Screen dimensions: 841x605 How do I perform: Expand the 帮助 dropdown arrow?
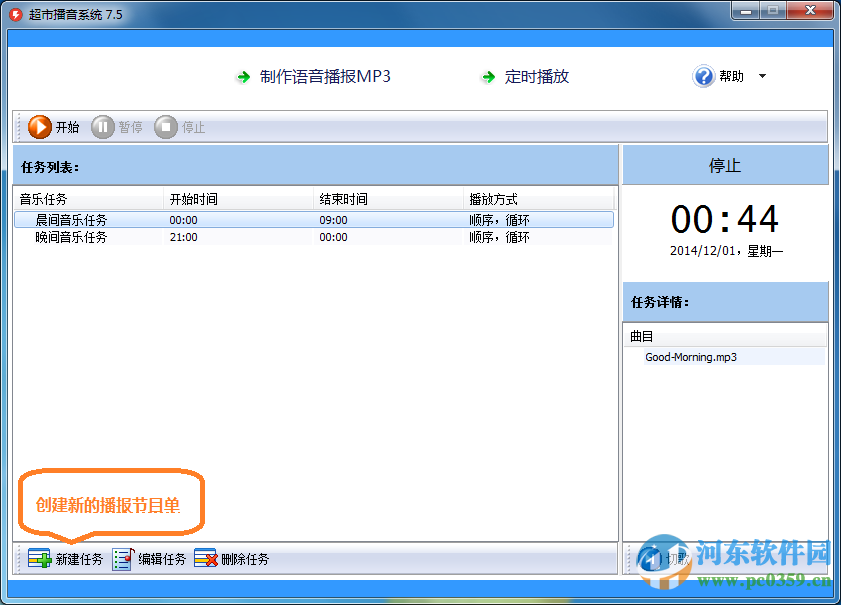click(x=762, y=76)
